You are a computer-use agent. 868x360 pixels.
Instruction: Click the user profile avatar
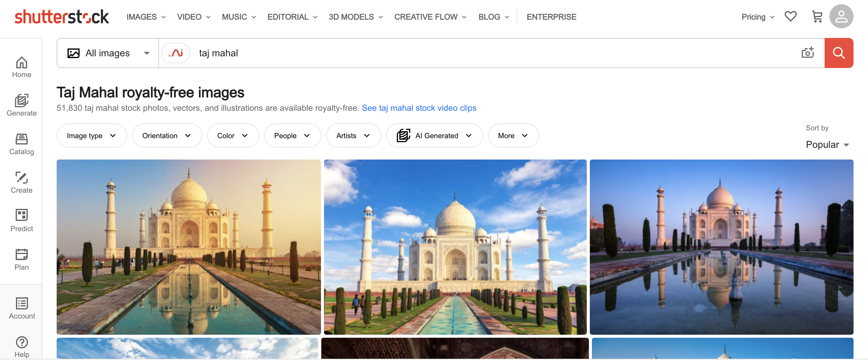pos(841,17)
